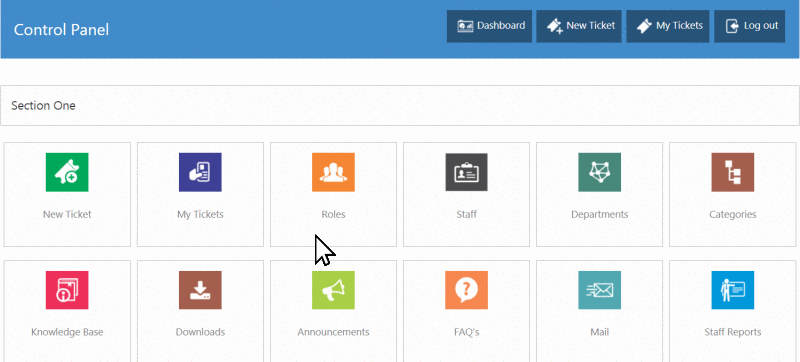Open the Mail envelope icon
The height and width of the screenshot is (362, 800).
599,290
